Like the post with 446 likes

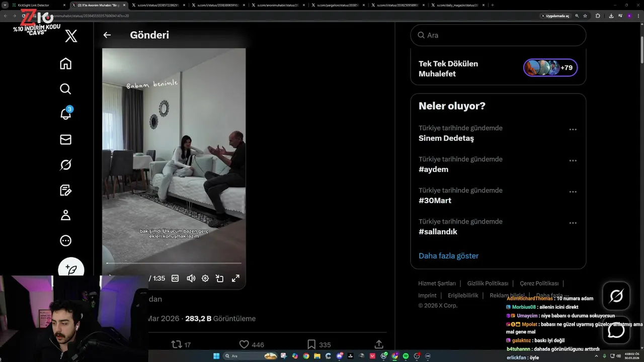[251, 344]
